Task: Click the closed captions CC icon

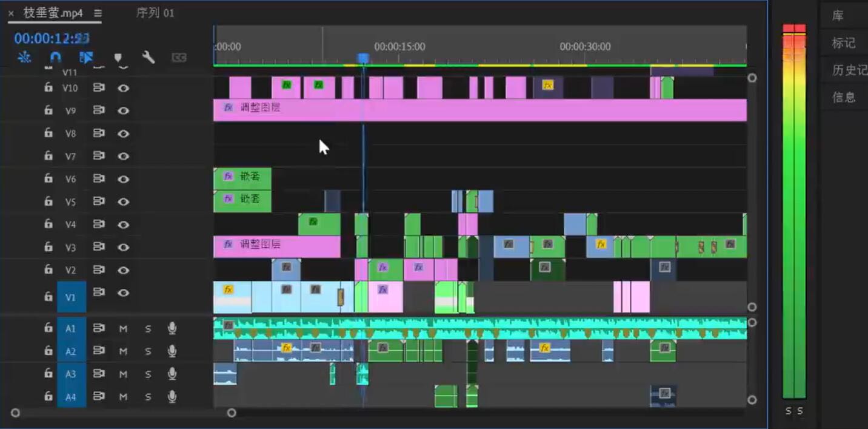Action: (x=179, y=58)
